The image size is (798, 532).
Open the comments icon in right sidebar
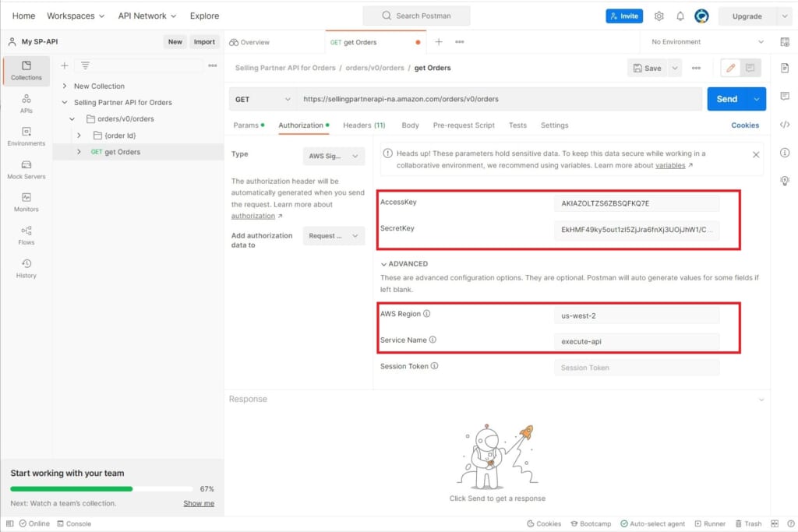tap(785, 96)
